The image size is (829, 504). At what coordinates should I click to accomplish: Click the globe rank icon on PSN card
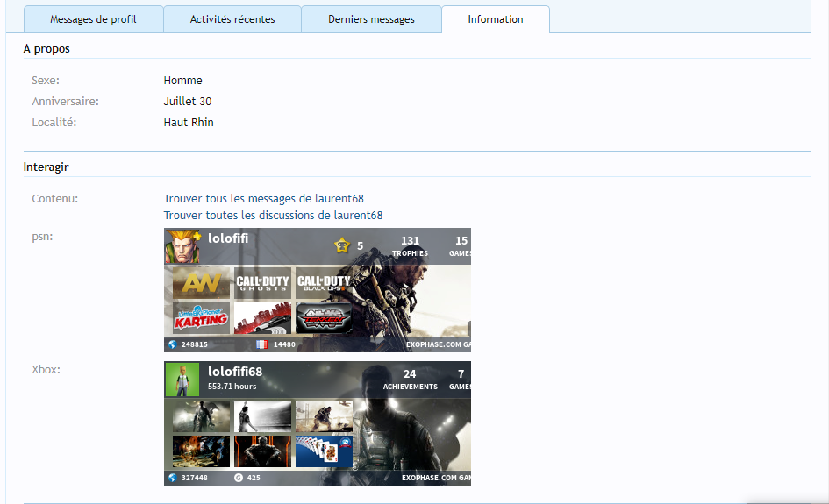point(172,344)
